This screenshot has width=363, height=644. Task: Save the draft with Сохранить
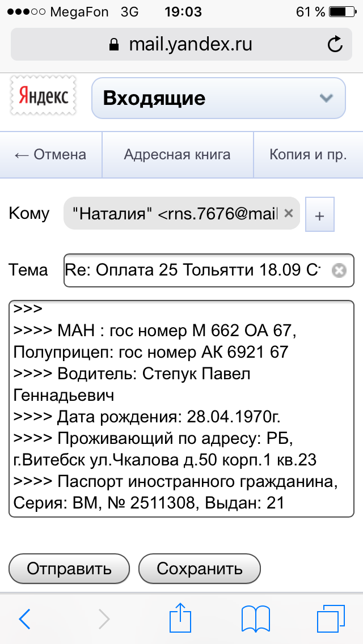tap(200, 569)
